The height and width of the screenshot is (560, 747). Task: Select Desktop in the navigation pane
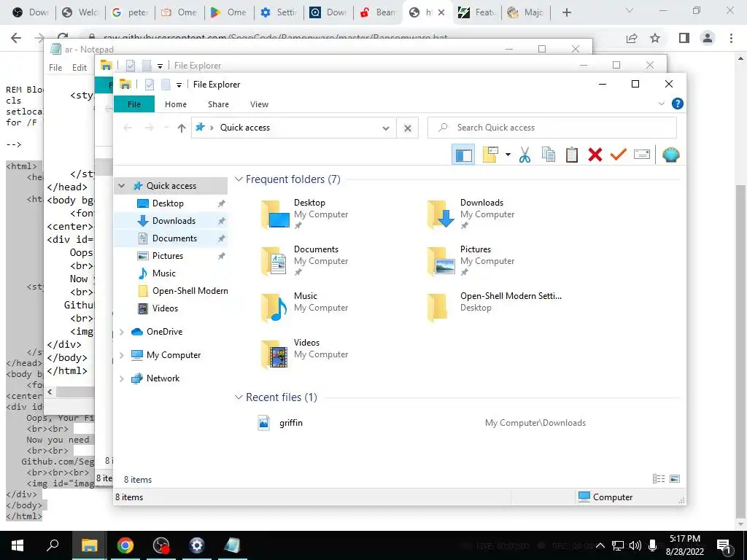point(168,203)
